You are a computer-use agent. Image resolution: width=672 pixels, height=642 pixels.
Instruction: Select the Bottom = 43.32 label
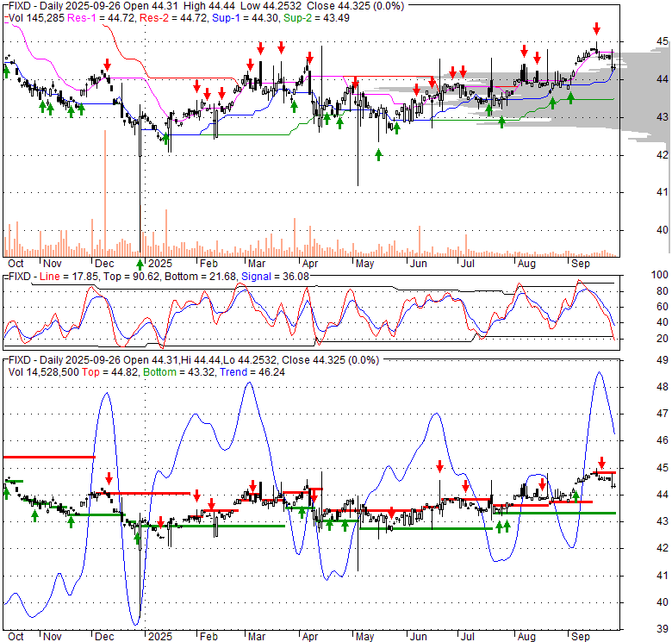178,372
